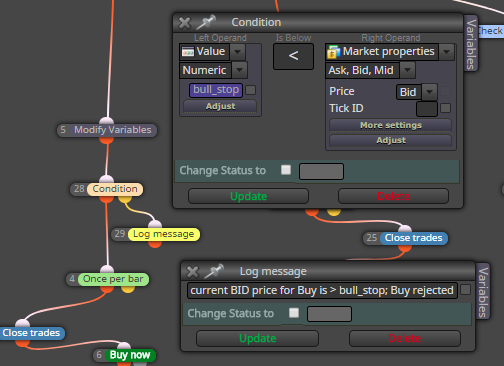Viewport: 504px width, 366px height.
Task: Select the bull_stop variable field
Action: 216,90
